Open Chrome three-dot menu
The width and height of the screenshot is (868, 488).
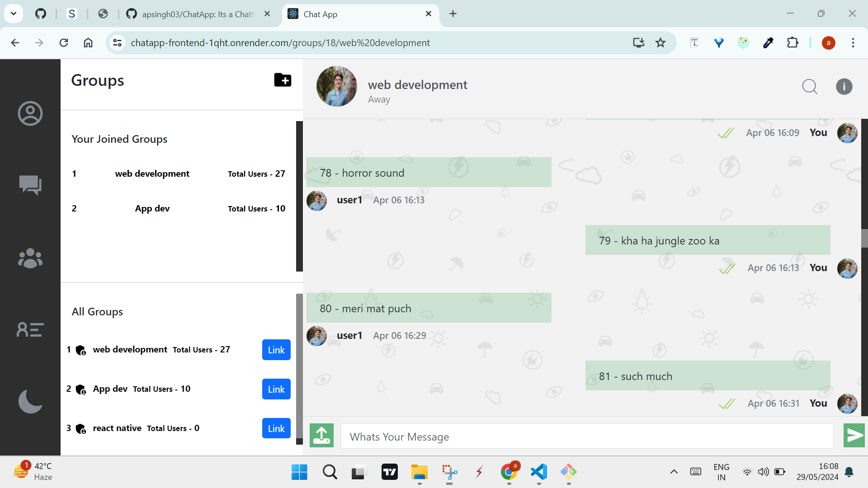[x=853, y=43]
